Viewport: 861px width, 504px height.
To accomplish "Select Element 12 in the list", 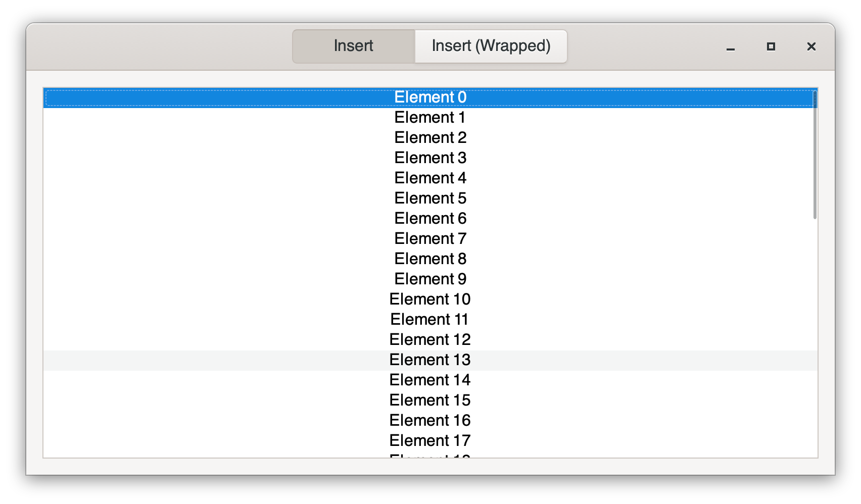I will coord(430,340).
